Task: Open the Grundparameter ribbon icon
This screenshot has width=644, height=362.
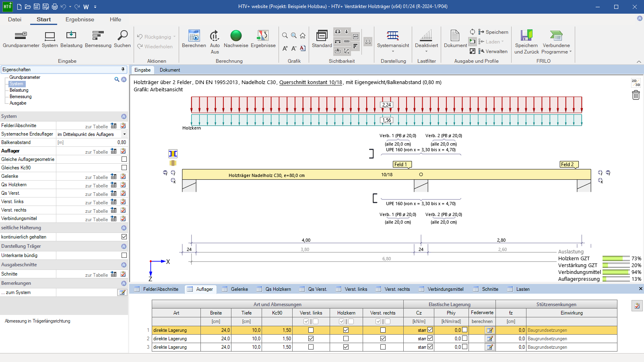Action: pos(21,36)
